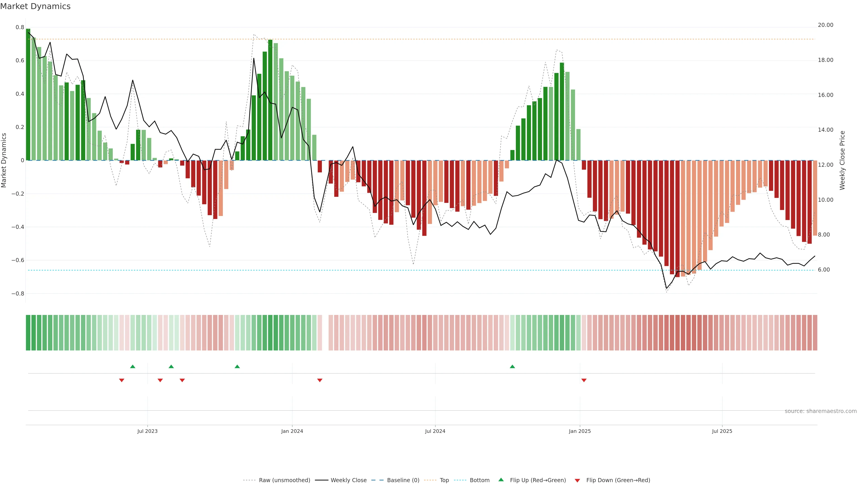Click red triangle icon in Flip Down legend entry

pos(577,480)
